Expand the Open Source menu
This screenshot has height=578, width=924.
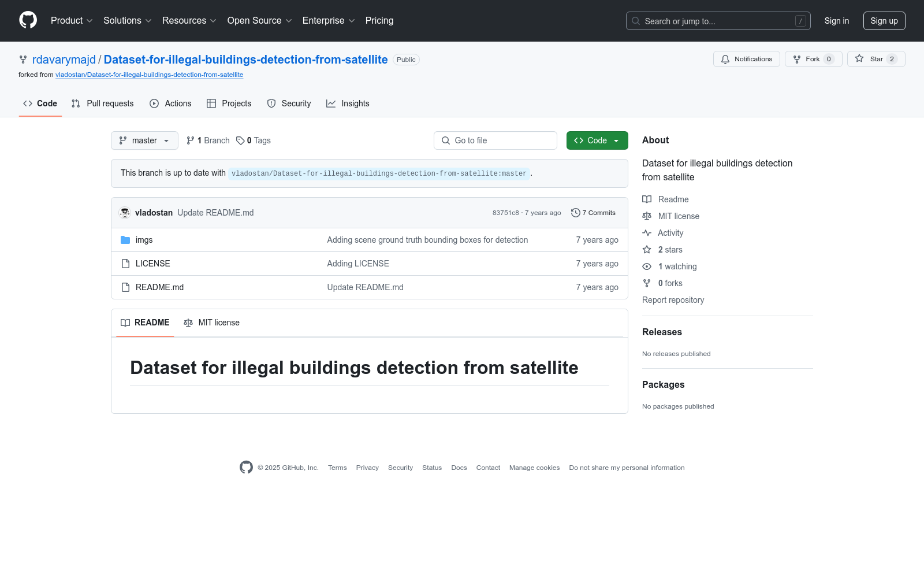click(260, 21)
